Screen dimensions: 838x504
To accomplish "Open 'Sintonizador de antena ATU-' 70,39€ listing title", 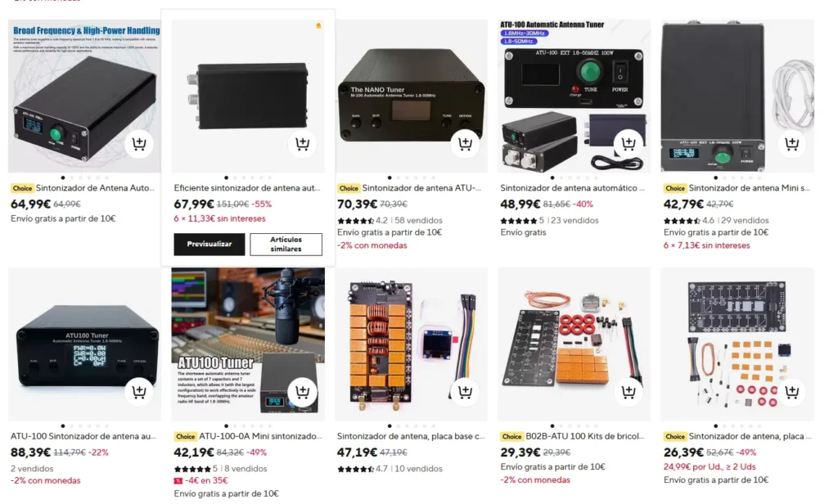I will [421, 188].
